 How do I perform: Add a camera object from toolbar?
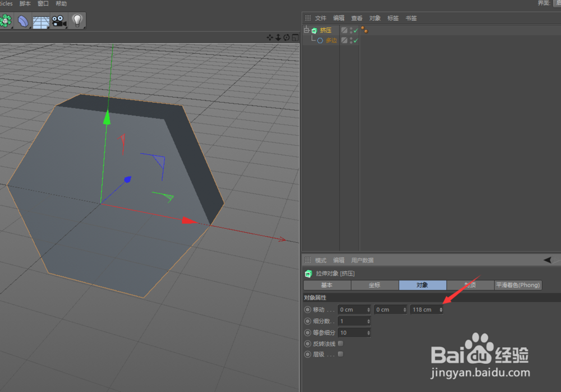coord(59,21)
